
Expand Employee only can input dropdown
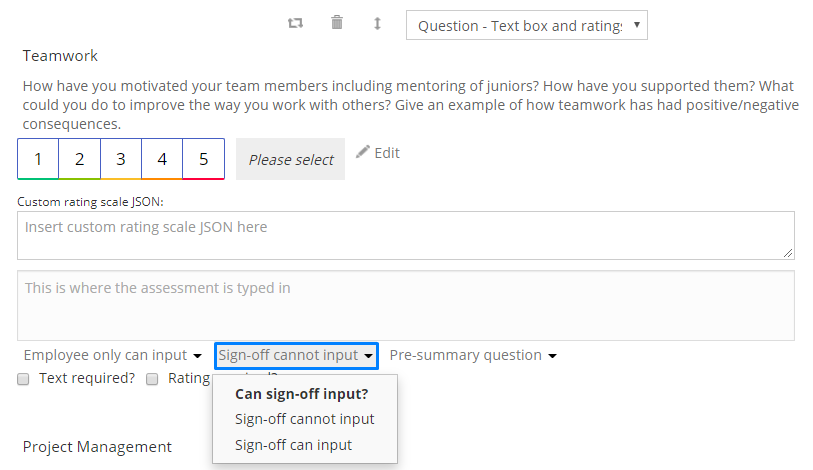click(x=113, y=355)
